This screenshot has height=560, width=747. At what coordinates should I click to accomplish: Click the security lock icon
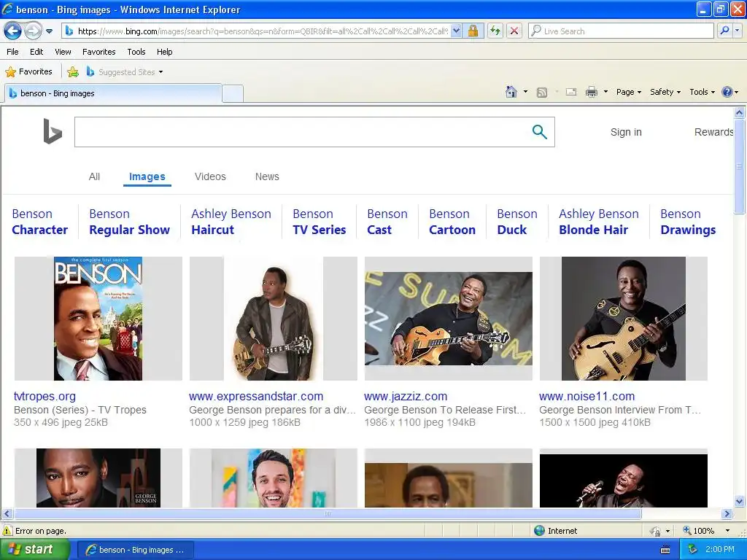click(x=473, y=31)
